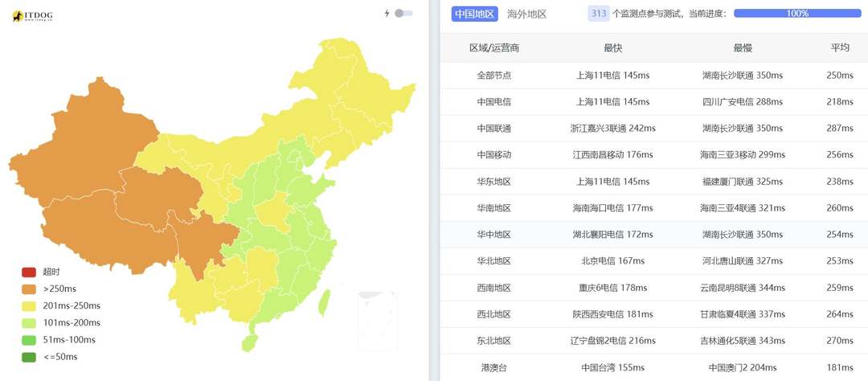
Task: Select the 全部节点 row label
Action: (494, 75)
